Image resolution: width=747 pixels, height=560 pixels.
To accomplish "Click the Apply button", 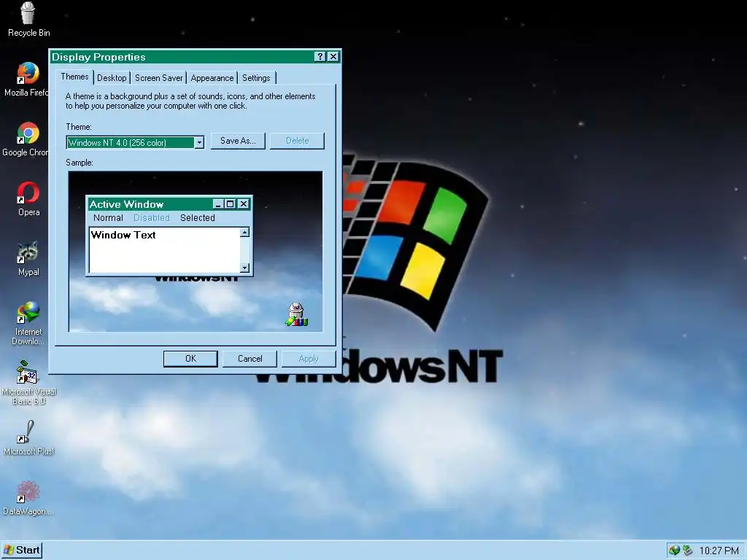I will [309, 359].
